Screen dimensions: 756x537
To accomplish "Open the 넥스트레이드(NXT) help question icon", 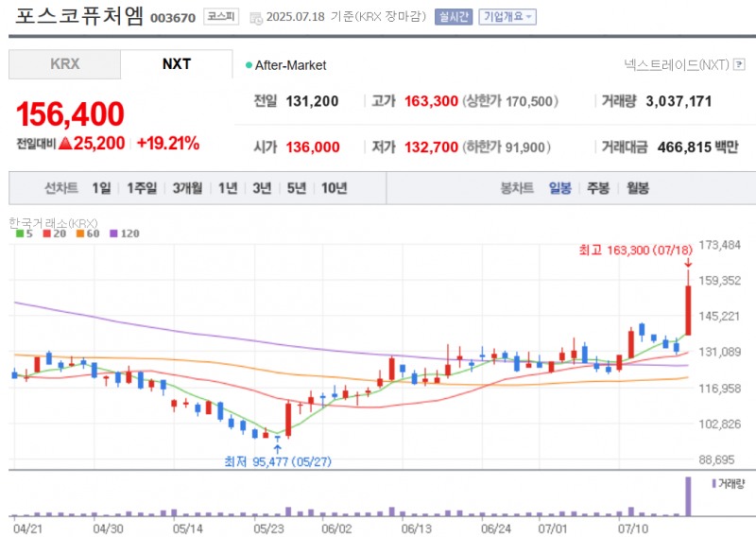I will (x=739, y=64).
